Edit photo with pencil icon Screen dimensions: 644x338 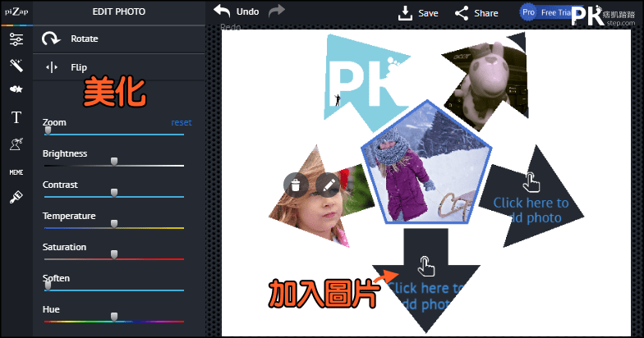click(x=329, y=185)
